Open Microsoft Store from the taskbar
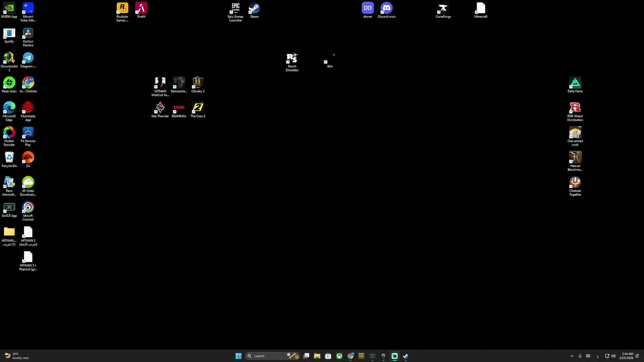The width and height of the screenshot is (644, 362). click(328, 356)
